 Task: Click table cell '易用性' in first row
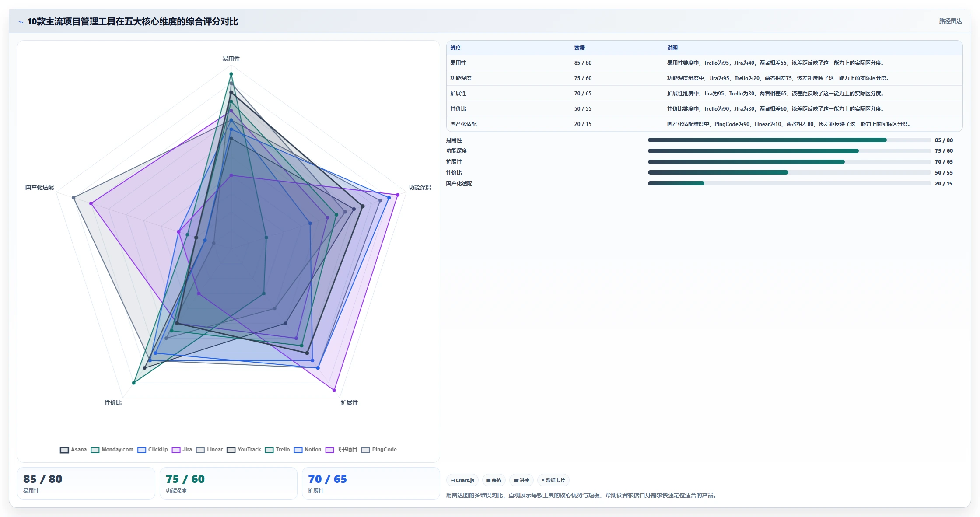pyautogui.click(x=458, y=63)
